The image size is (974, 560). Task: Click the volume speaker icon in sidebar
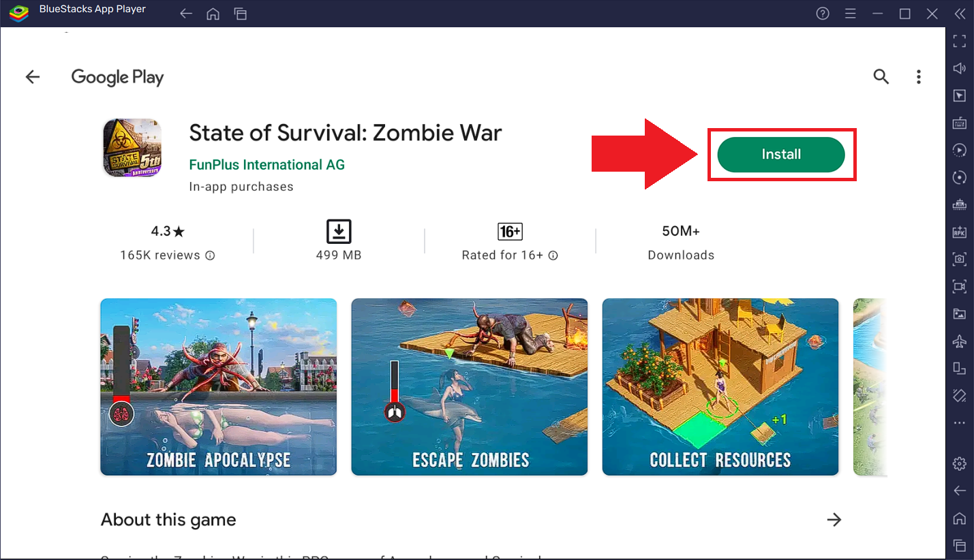(x=960, y=68)
